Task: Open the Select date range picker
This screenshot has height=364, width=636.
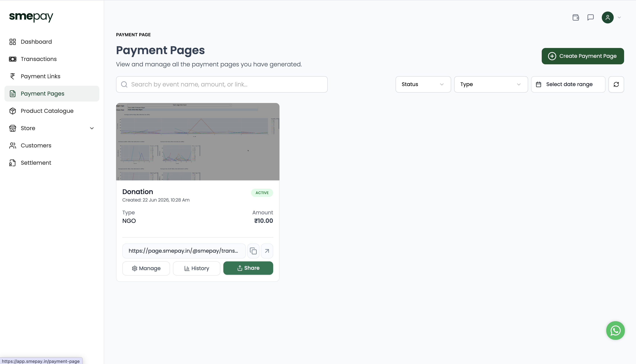Action: click(x=568, y=85)
